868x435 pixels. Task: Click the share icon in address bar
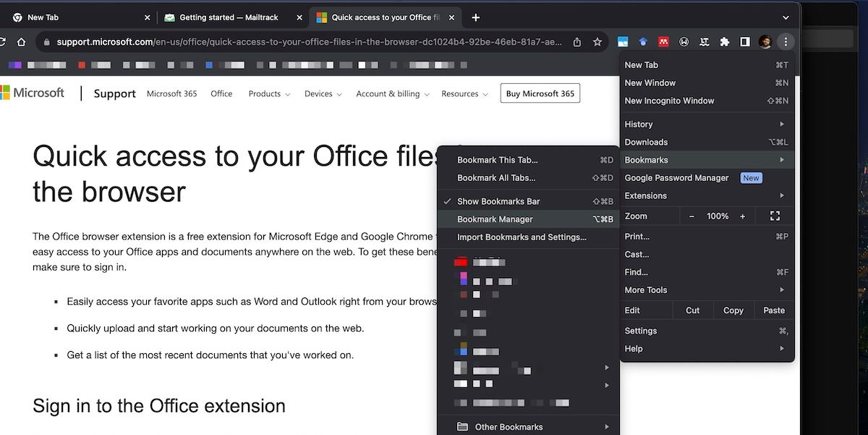point(576,42)
